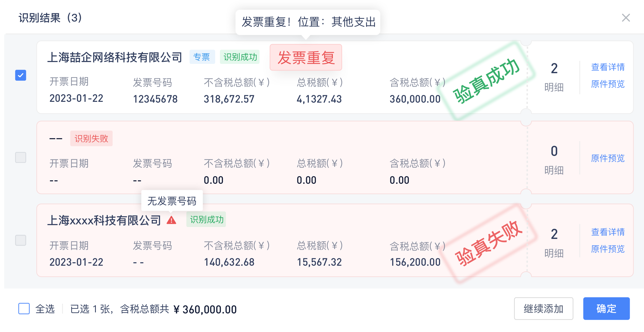644x332 pixels.
Task: Uncheck the 上海喆企网络科技有限公司 invoice checkbox
Action: point(21,75)
